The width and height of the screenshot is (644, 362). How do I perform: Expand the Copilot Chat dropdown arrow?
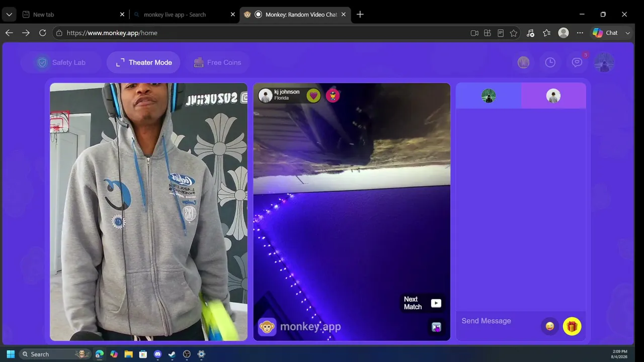pos(627,33)
